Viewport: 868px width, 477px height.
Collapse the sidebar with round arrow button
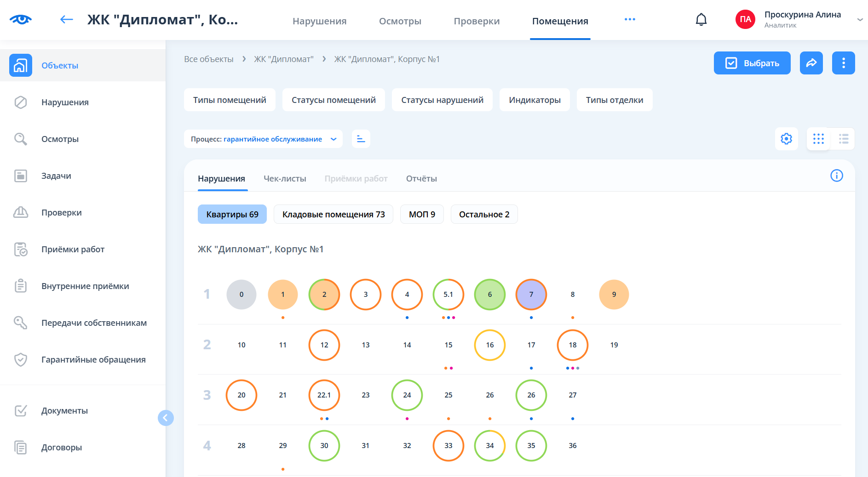click(x=166, y=418)
